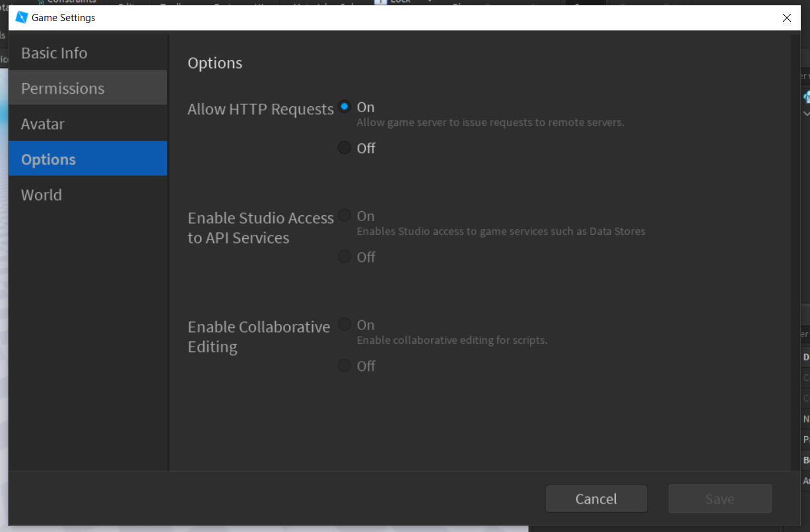Select the Options tab in the sidebar
The height and width of the screenshot is (532, 810).
click(x=48, y=158)
